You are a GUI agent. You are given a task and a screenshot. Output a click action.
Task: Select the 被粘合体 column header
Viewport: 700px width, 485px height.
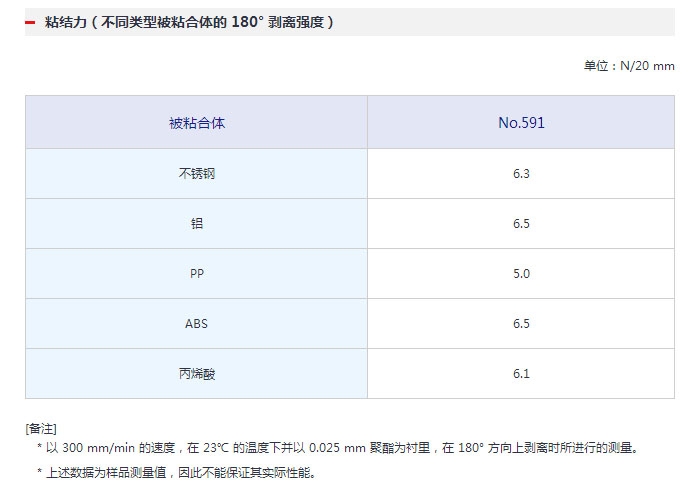(197, 123)
